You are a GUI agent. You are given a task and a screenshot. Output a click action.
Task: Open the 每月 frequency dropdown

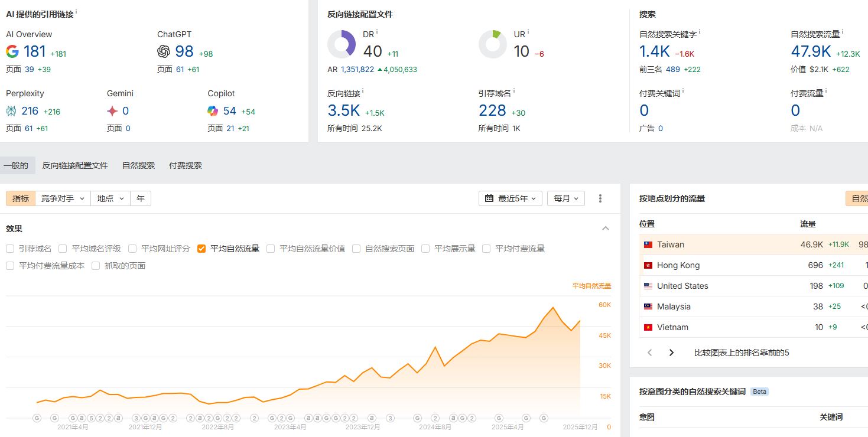565,198
